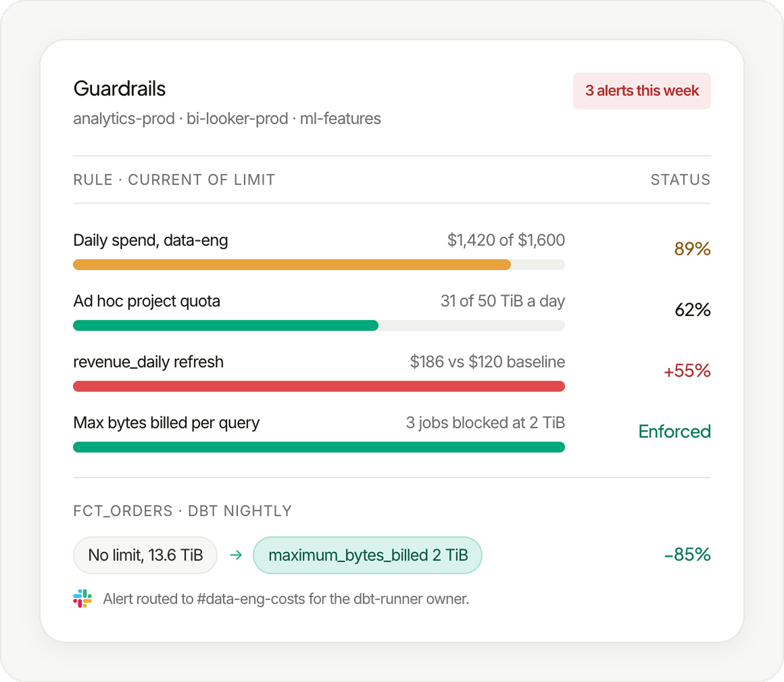Click the '3 jobs blocked at 2 TiB' value
The height and width of the screenshot is (682, 784).
[485, 423]
